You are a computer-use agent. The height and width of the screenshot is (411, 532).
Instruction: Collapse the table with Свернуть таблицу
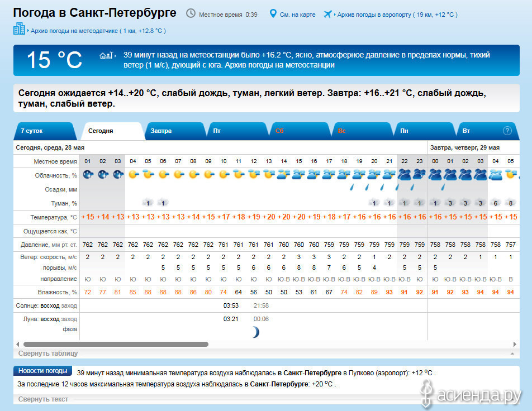click(x=48, y=353)
